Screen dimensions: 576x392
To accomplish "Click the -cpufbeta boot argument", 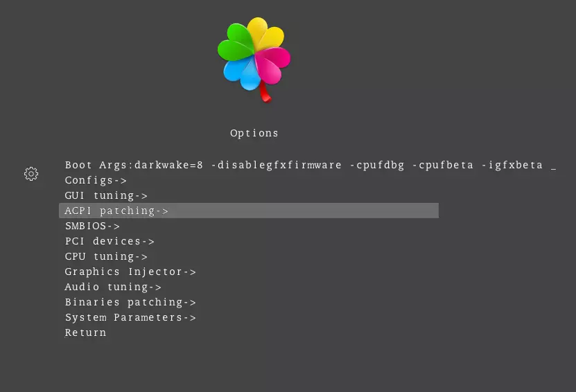I will click(443, 166).
